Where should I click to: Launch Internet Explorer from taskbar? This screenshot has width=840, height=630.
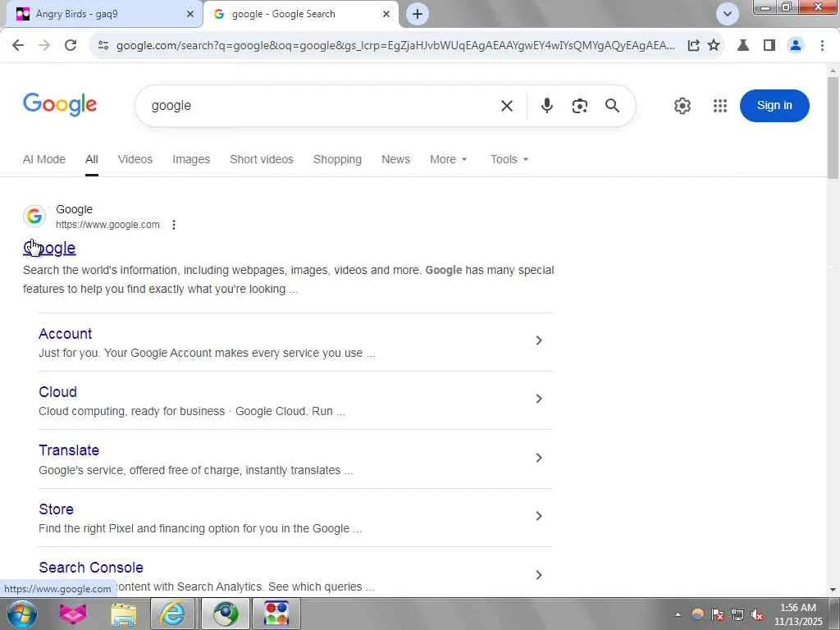coord(173,614)
